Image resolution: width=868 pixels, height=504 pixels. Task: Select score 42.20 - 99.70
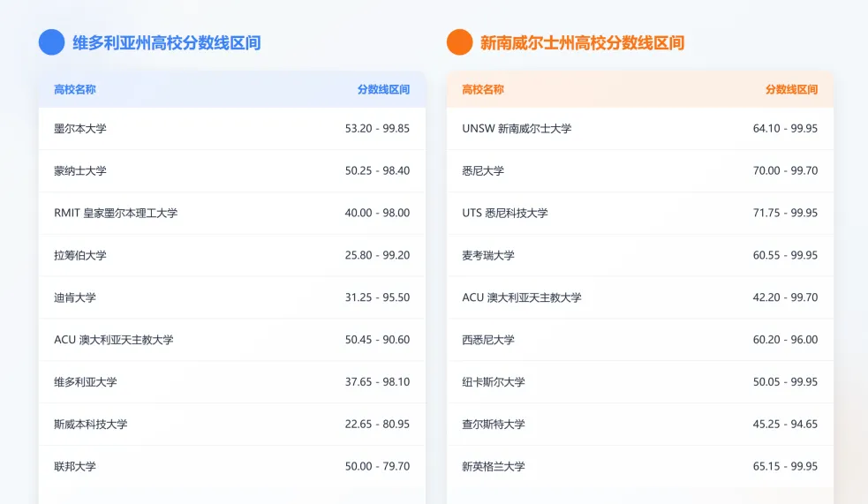786,297
